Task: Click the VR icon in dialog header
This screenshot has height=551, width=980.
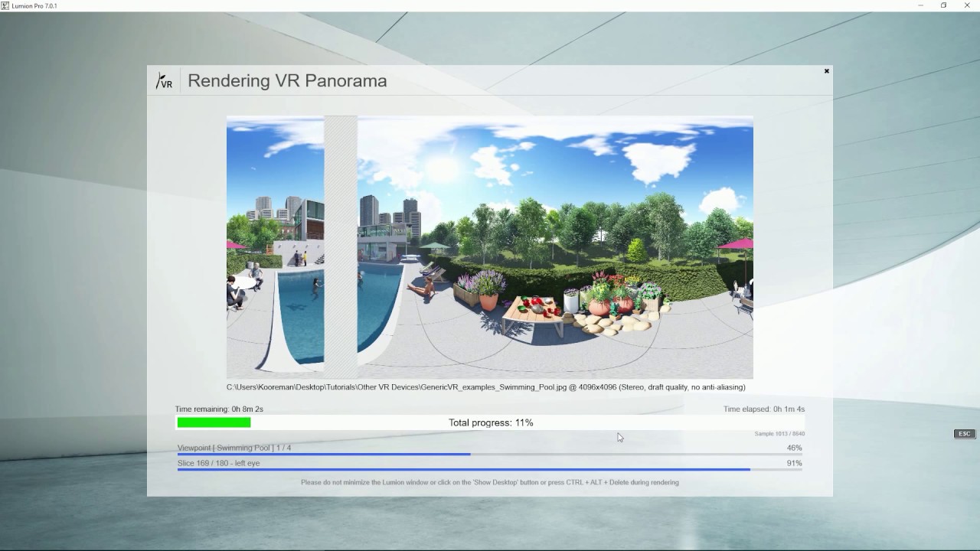Action: pos(164,81)
